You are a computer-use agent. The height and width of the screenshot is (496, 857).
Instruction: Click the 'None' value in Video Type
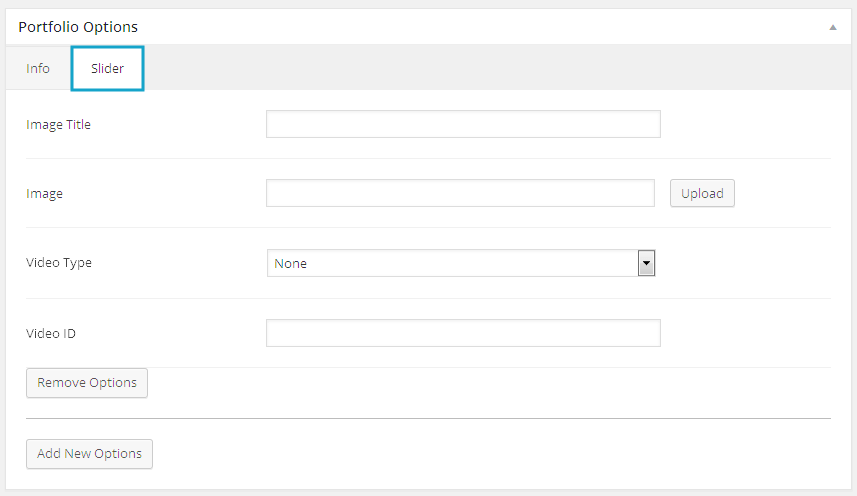pyautogui.click(x=291, y=264)
